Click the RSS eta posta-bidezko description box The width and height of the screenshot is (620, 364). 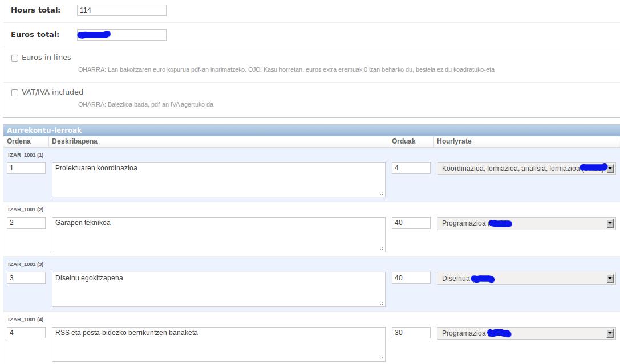click(x=218, y=344)
